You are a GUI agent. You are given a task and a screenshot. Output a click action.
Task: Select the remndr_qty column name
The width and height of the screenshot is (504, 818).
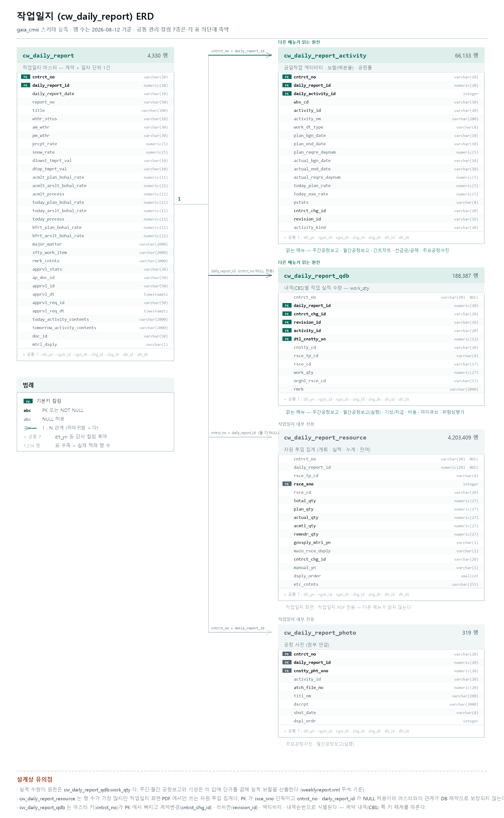pos(306,534)
